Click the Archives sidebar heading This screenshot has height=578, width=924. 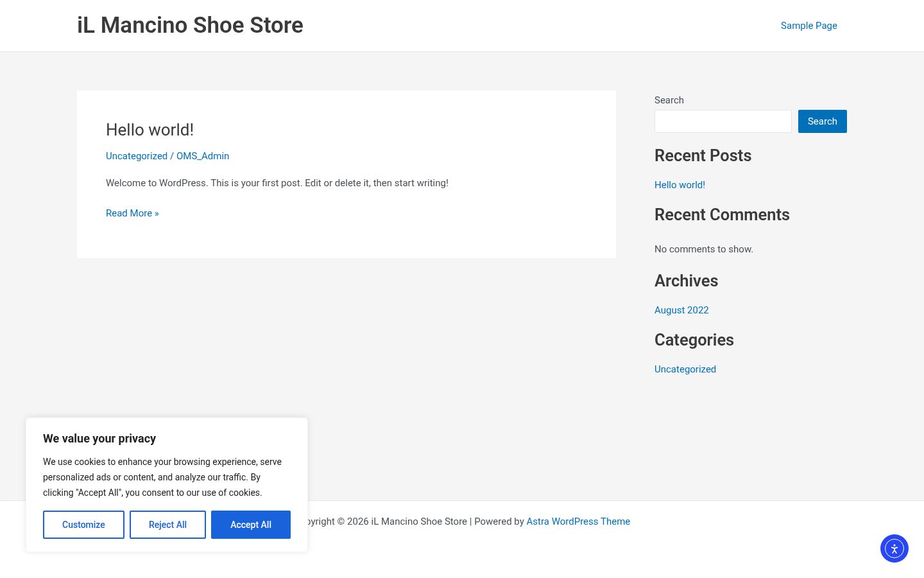tap(686, 281)
